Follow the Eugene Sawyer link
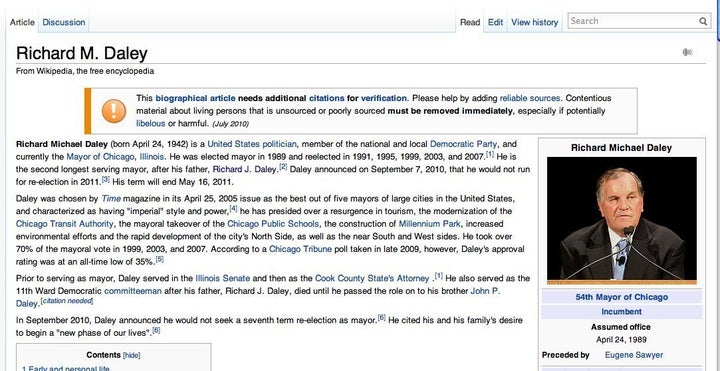Image resolution: width=720 pixels, height=371 pixels. [x=634, y=355]
